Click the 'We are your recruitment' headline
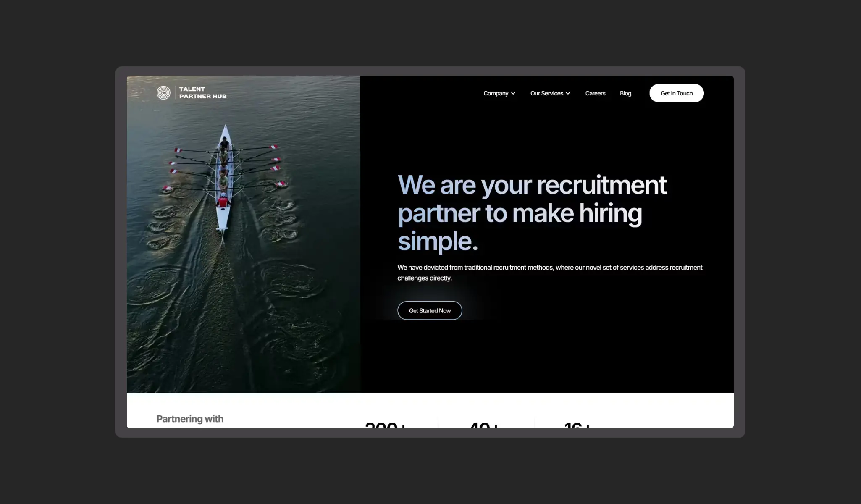Image resolution: width=861 pixels, height=504 pixels. click(x=532, y=185)
